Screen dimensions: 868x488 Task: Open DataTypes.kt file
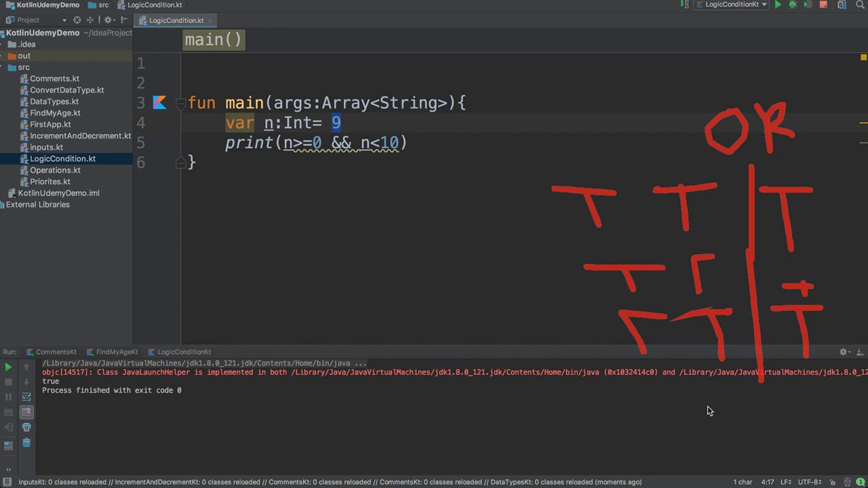click(x=54, y=102)
